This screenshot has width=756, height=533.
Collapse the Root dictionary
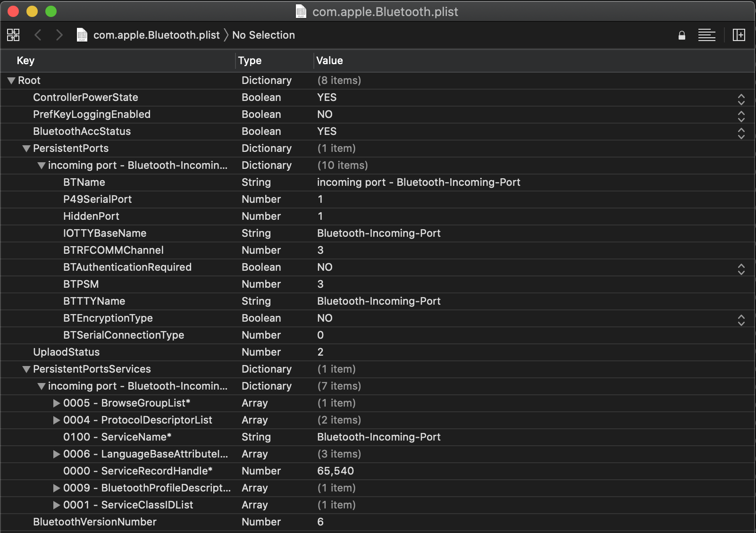11,81
